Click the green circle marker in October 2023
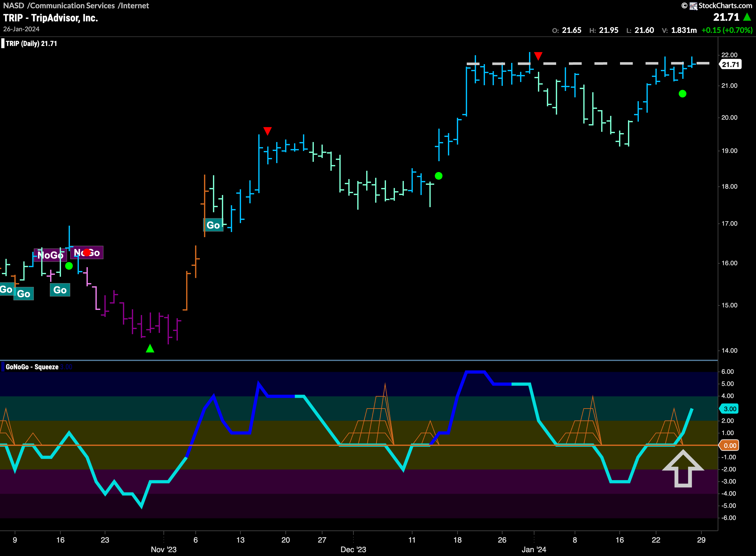Screen dimensions: 756x556 69,266
